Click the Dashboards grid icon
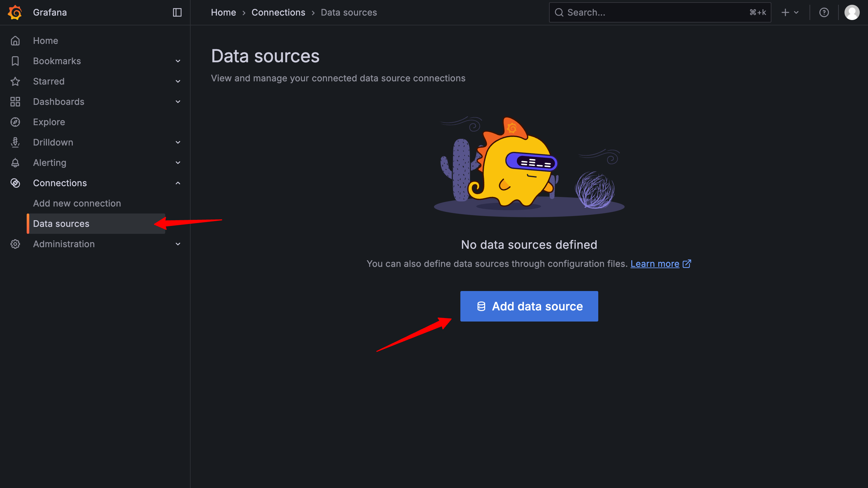868x488 pixels. pyautogui.click(x=15, y=102)
